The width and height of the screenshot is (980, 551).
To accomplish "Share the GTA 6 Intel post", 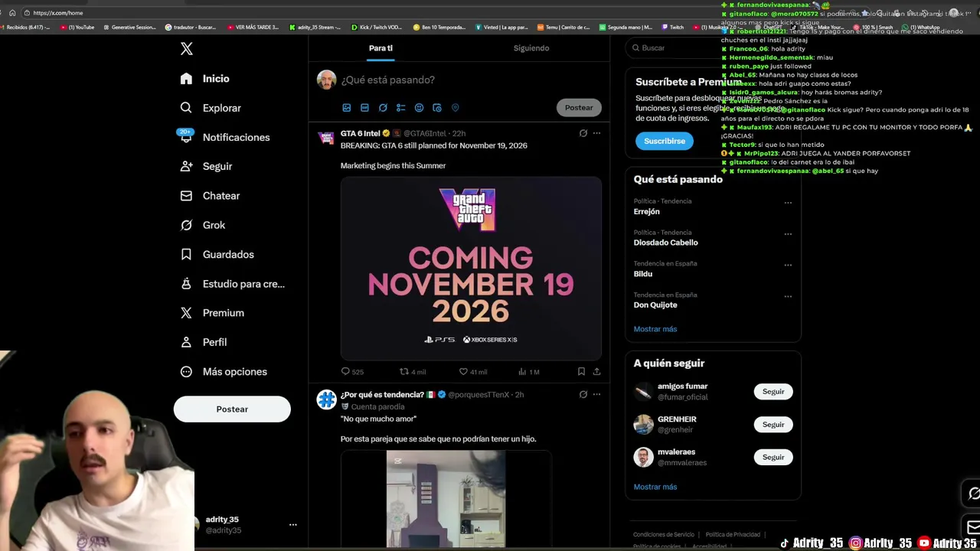I will point(596,371).
